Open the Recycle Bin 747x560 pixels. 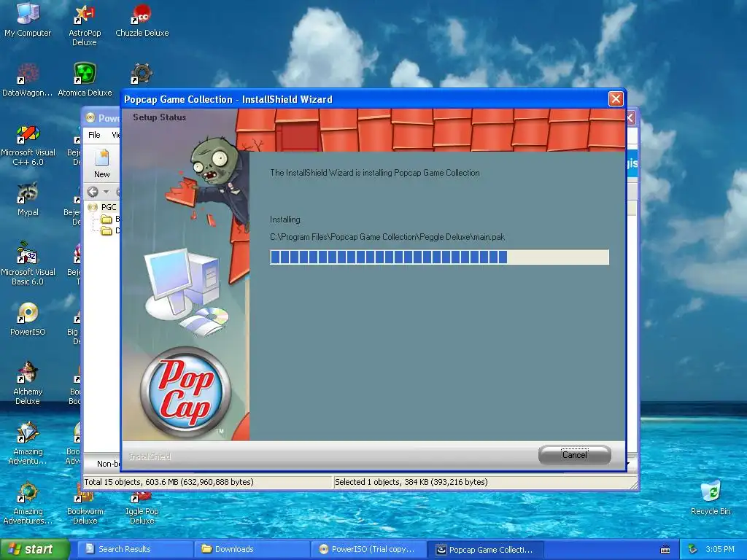click(x=711, y=498)
